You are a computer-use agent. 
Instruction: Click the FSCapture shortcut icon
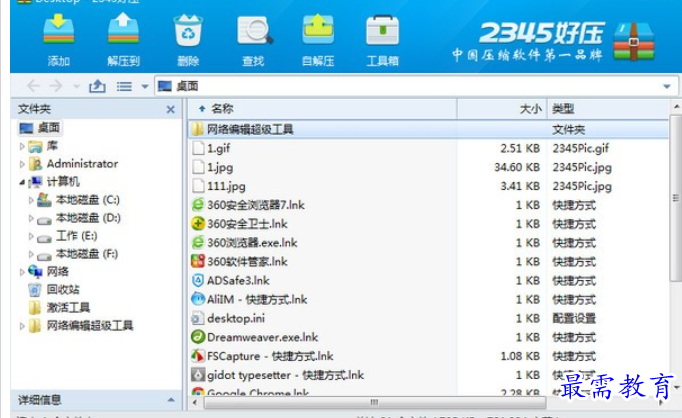click(x=198, y=356)
